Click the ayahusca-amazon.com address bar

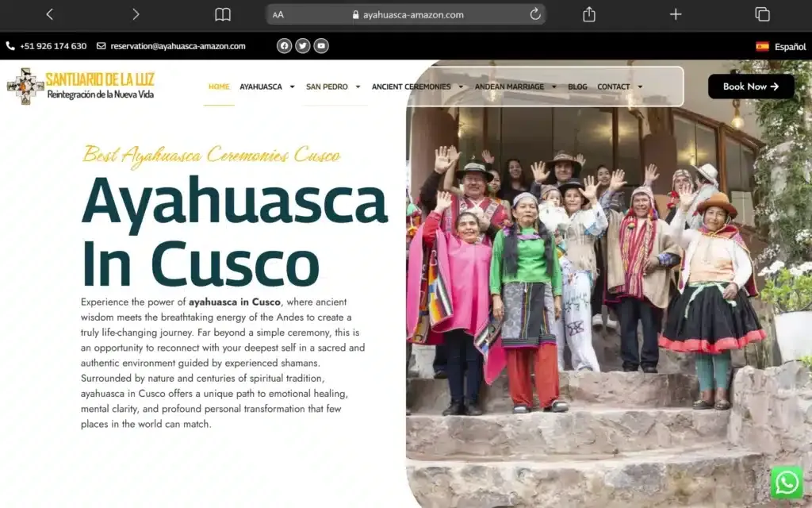pyautogui.click(x=406, y=14)
